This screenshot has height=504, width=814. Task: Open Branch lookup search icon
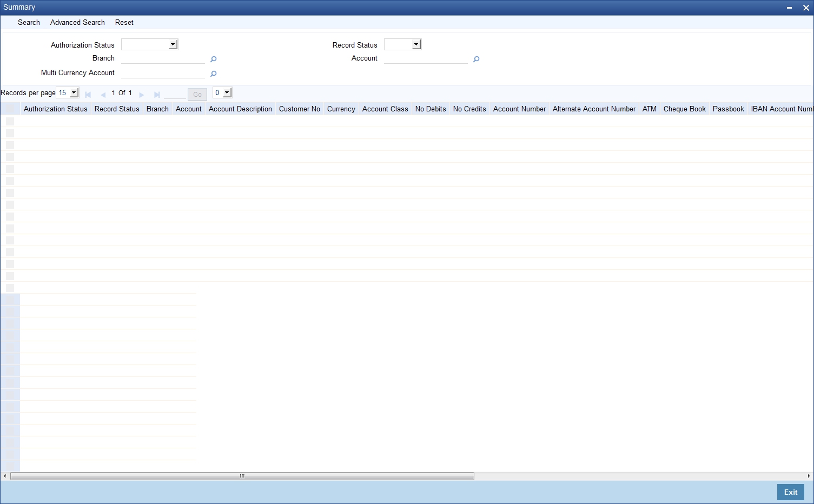[x=214, y=59]
